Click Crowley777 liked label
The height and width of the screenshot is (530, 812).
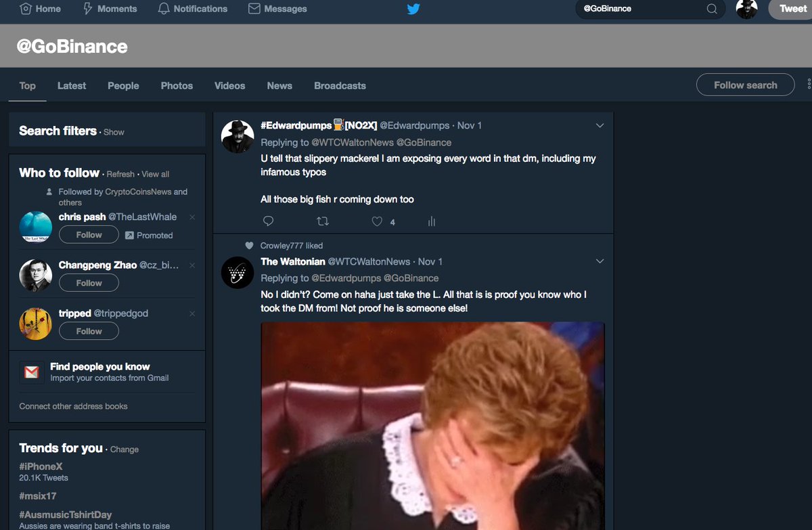[x=292, y=246]
